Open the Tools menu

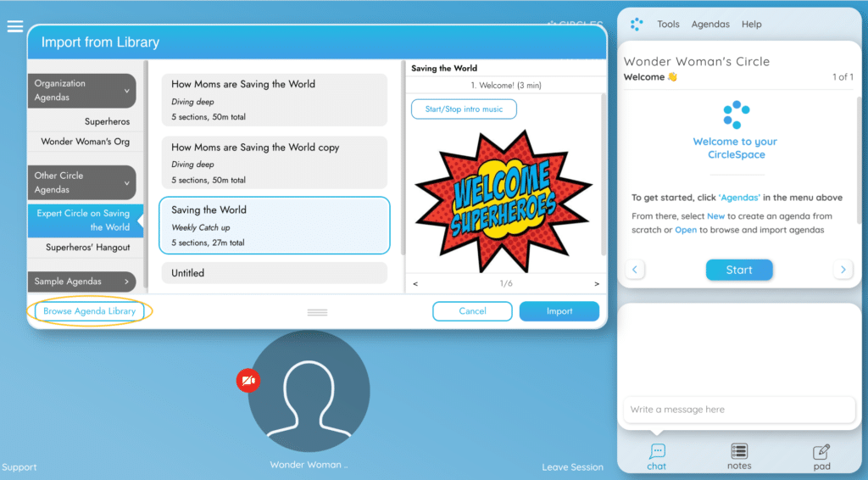coord(668,25)
